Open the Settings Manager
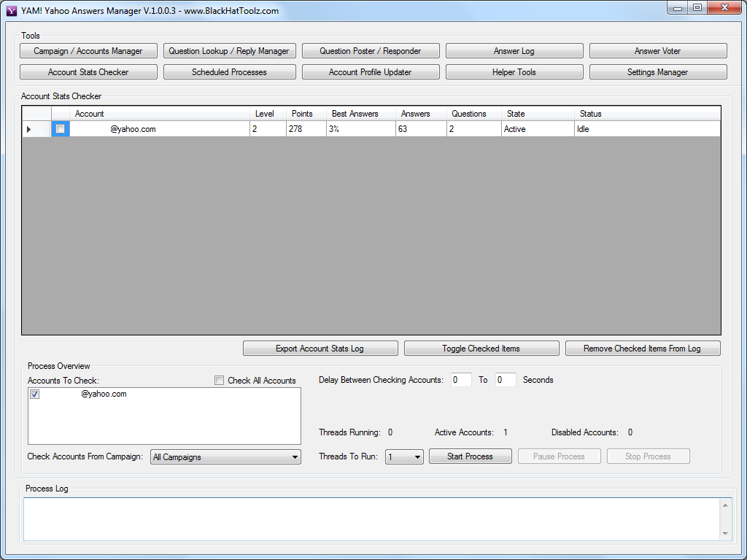Image resolution: width=747 pixels, height=560 pixels. click(657, 72)
